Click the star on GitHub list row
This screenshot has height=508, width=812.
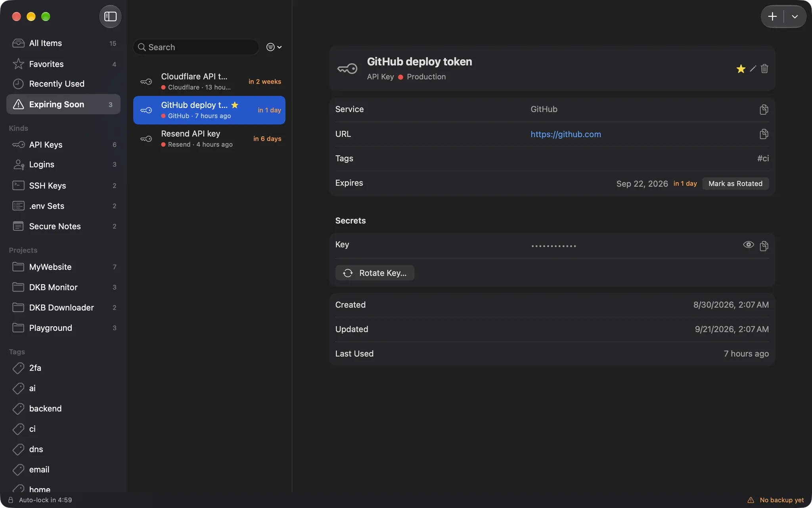click(235, 105)
